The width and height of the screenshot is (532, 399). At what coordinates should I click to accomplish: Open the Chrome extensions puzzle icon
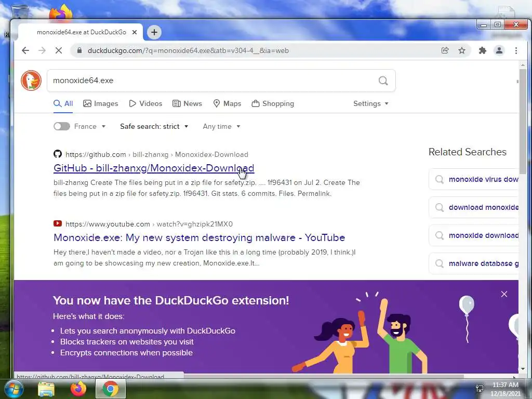(x=483, y=50)
